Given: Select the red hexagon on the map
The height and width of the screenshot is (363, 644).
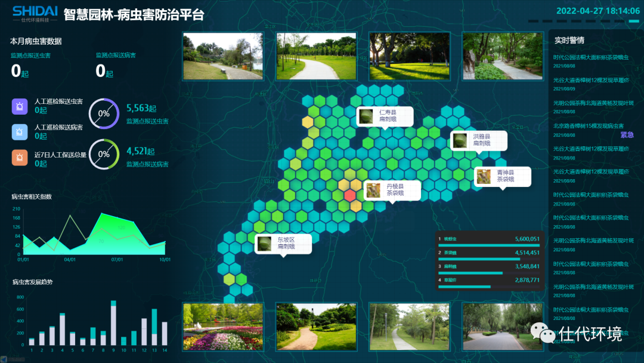Looking at the screenshot, I should (x=351, y=195).
